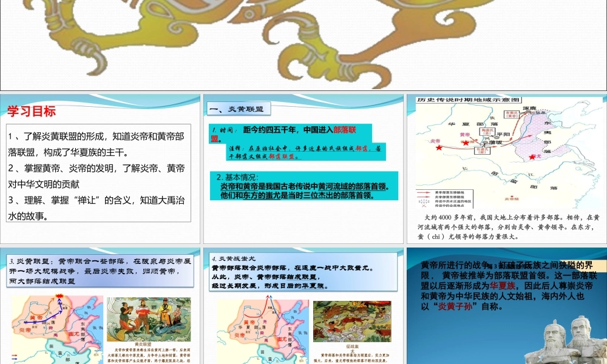The width and height of the screenshot is (607, 364).
Task: Click the red 学习目标 heading
Action: [32, 112]
